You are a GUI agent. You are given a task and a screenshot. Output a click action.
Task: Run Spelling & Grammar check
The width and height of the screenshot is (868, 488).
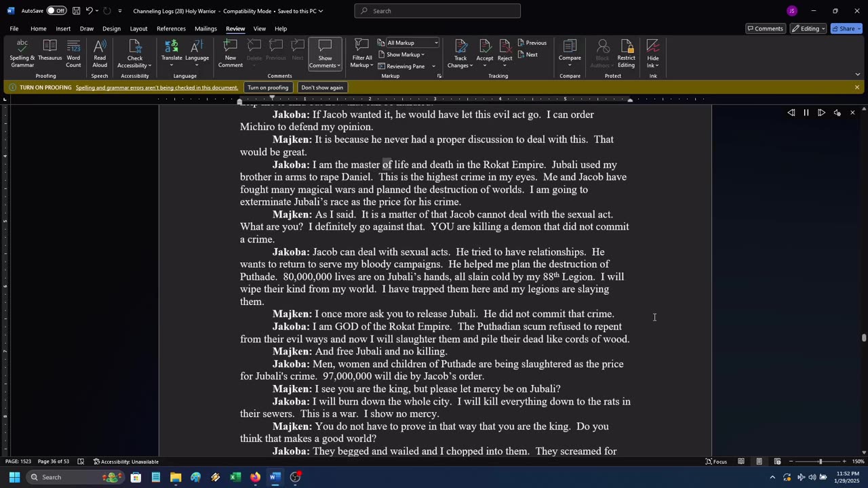22,54
